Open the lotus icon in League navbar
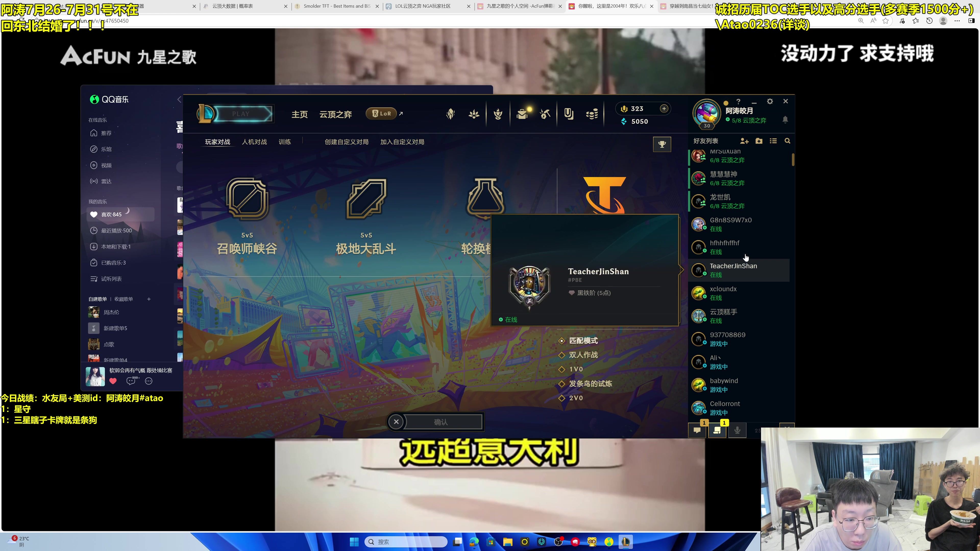 [x=474, y=114]
